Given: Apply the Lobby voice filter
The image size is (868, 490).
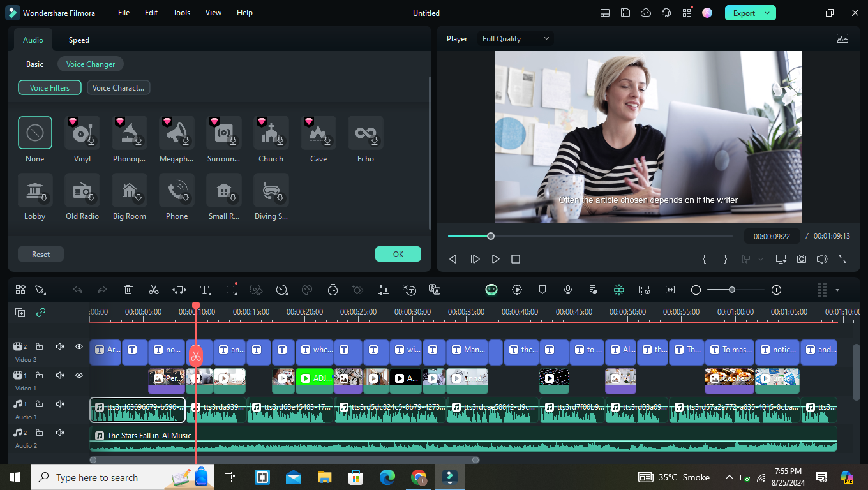Looking at the screenshot, I should click(35, 191).
